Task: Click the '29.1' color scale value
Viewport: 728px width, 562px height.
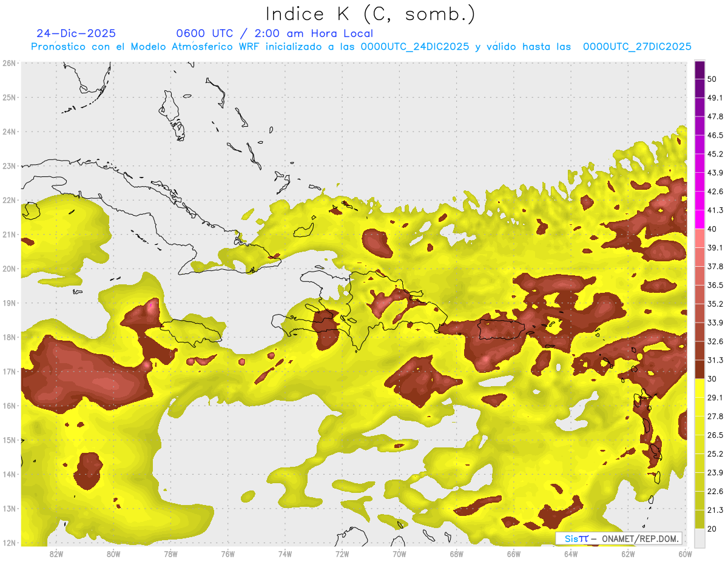Action: point(715,398)
